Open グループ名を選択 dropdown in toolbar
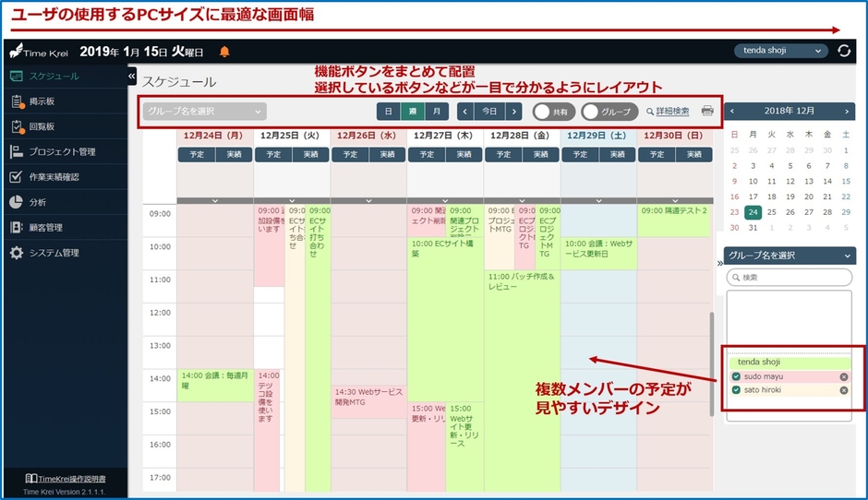868x500 pixels. (x=204, y=112)
